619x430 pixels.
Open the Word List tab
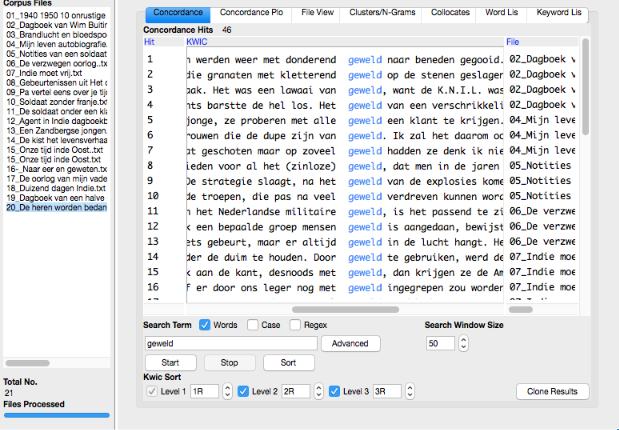click(x=501, y=13)
